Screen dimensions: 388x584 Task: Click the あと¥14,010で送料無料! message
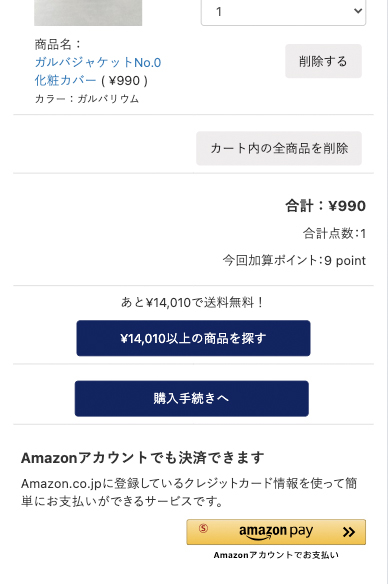(193, 302)
